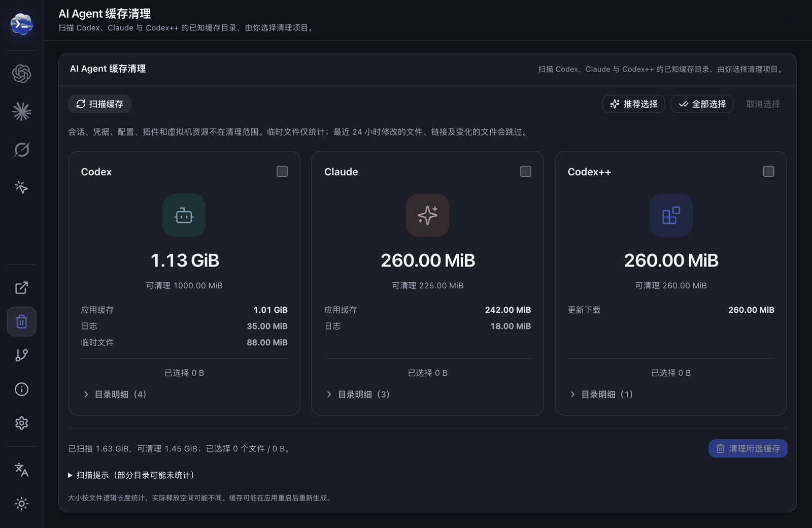This screenshot has height=528, width=812.
Task: Open the Claude starburst sidebar icon
Action: (x=21, y=112)
